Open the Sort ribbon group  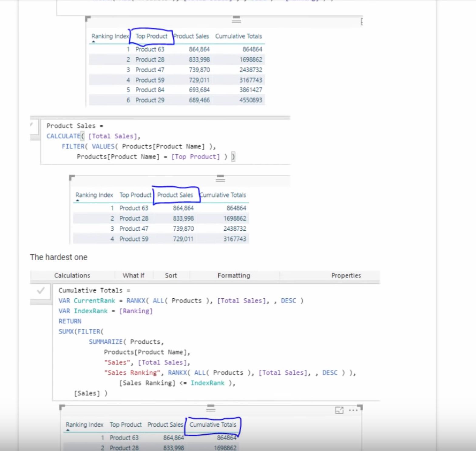(x=171, y=276)
